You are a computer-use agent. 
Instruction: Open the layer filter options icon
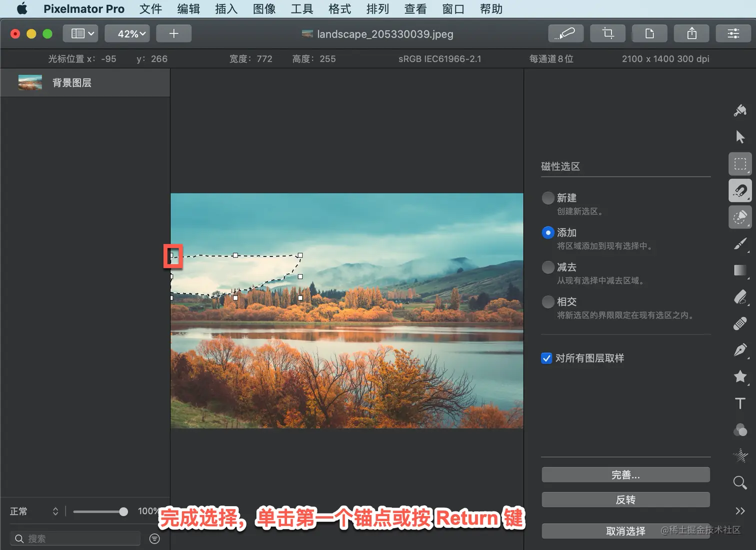154,538
